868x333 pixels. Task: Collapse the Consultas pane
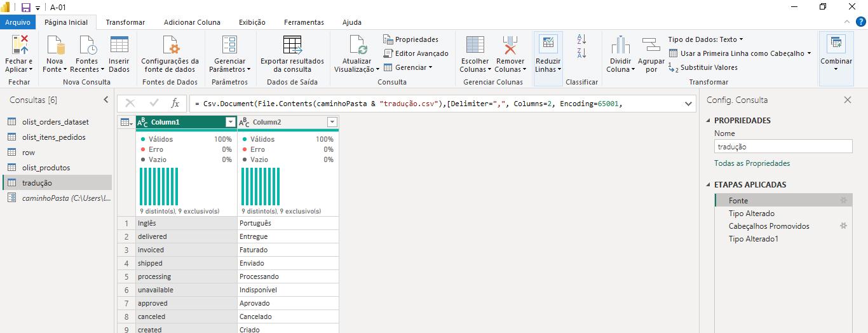tap(106, 100)
